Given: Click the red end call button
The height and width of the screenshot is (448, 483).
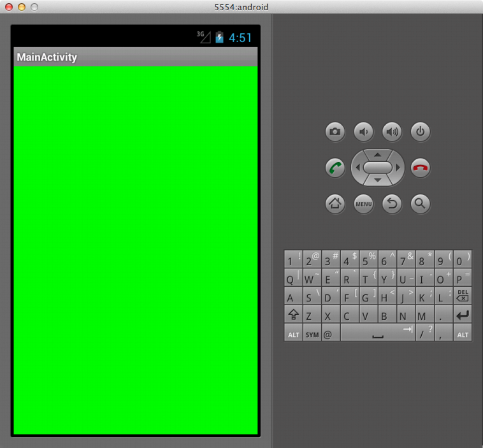Looking at the screenshot, I should click(x=421, y=168).
